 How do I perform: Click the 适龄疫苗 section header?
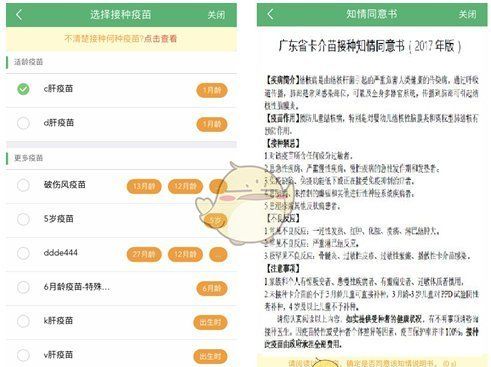pyautogui.click(x=28, y=62)
